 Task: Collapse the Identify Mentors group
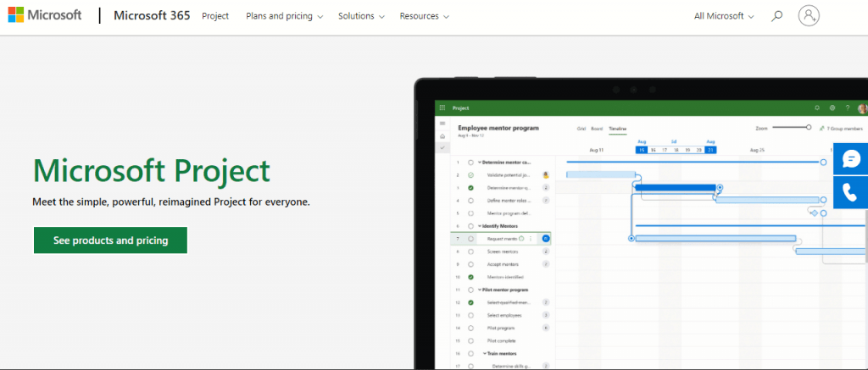(480, 226)
